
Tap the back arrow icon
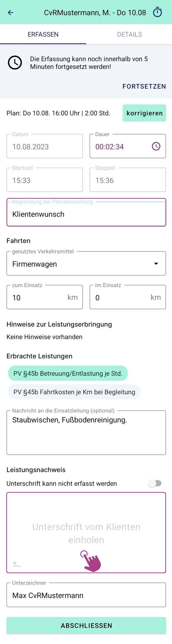tap(11, 13)
